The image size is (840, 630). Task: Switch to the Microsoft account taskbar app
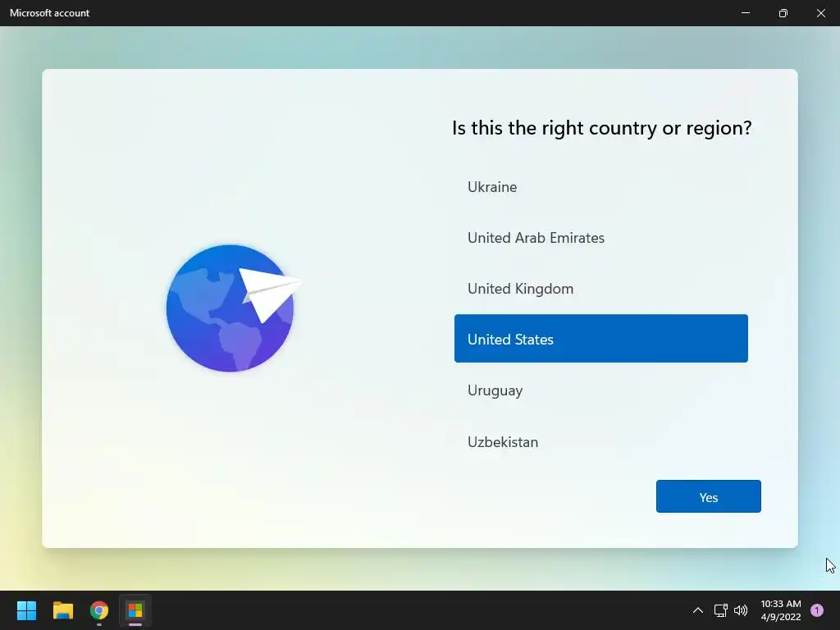pyautogui.click(x=135, y=610)
